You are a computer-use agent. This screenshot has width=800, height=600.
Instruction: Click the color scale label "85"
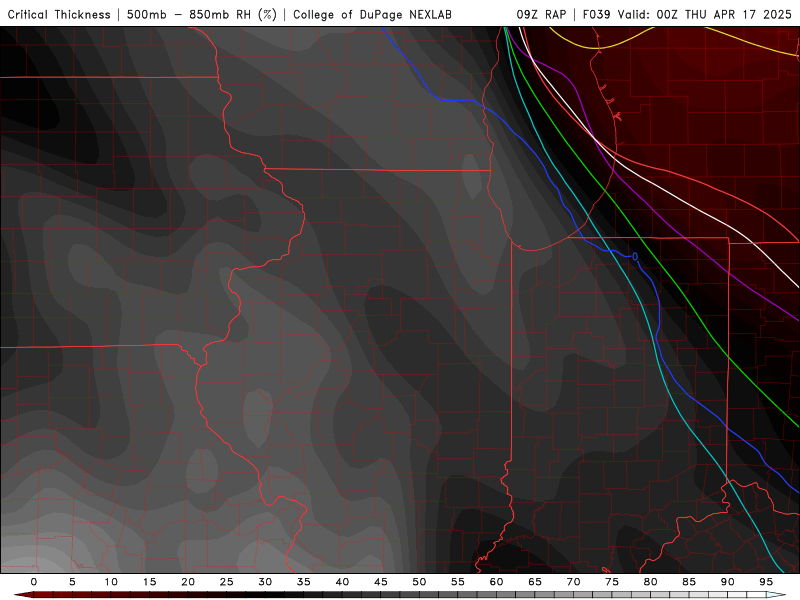(689, 582)
